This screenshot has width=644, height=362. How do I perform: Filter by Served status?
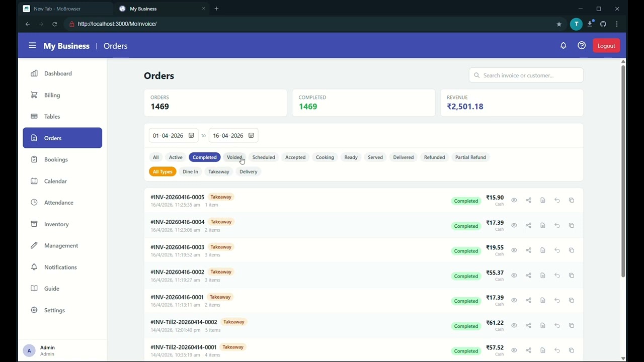[375, 157]
